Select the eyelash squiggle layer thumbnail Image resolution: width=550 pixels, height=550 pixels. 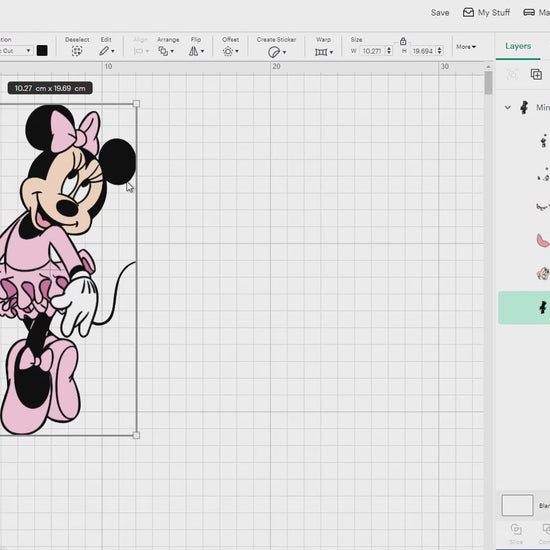(x=543, y=207)
